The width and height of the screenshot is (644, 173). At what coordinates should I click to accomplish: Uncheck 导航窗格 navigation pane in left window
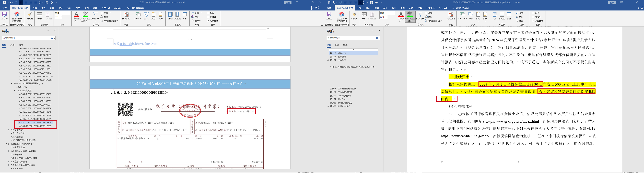[208, 21]
